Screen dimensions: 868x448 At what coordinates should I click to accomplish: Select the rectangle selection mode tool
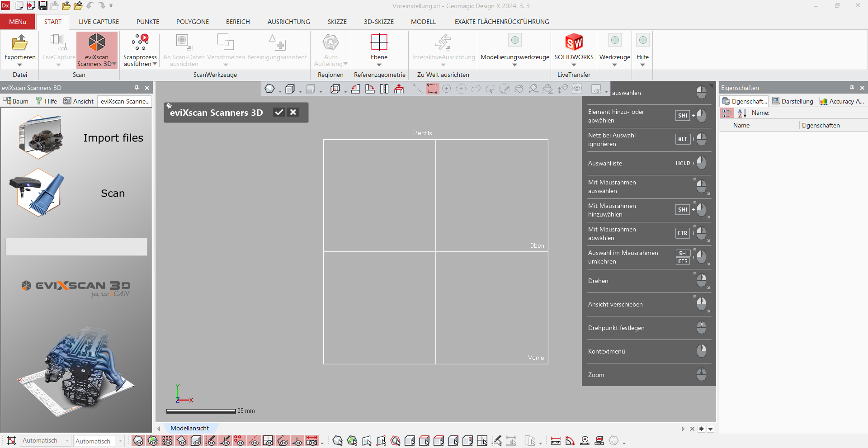click(x=432, y=89)
